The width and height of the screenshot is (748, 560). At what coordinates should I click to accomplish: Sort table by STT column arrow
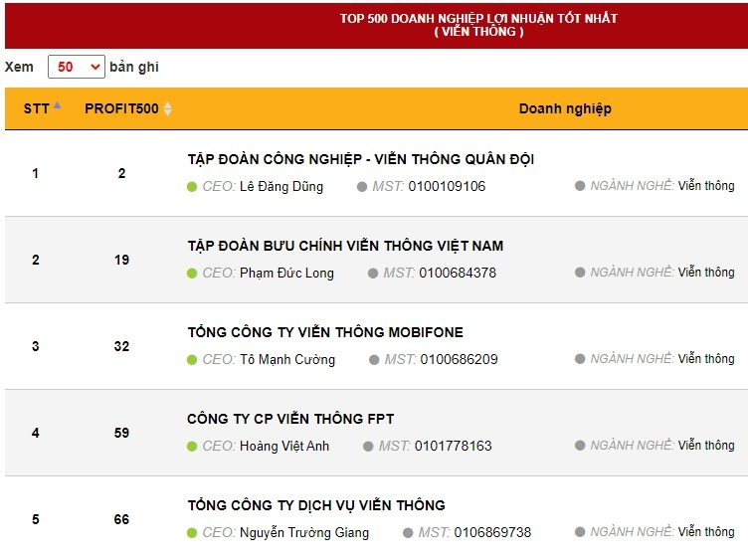pos(57,106)
